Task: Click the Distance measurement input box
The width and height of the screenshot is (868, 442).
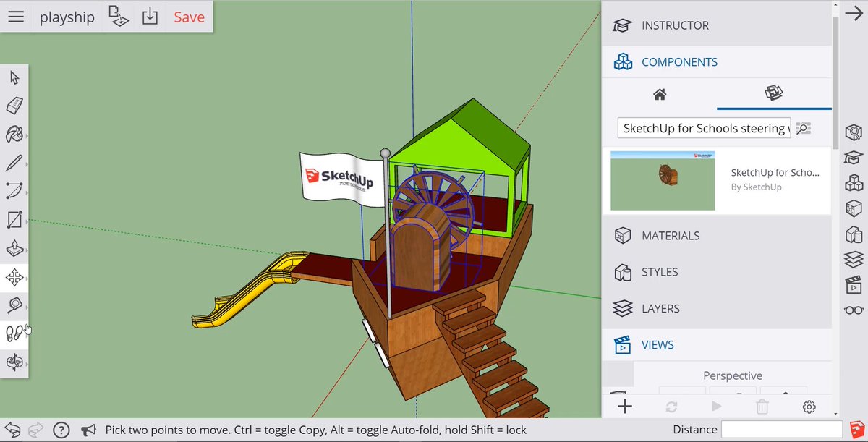Action: point(780,430)
